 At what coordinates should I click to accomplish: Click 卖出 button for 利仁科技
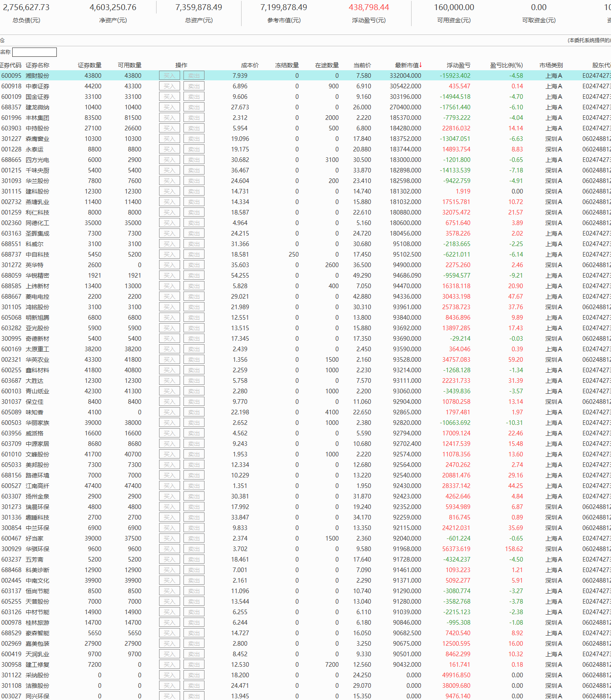(194, 212)
